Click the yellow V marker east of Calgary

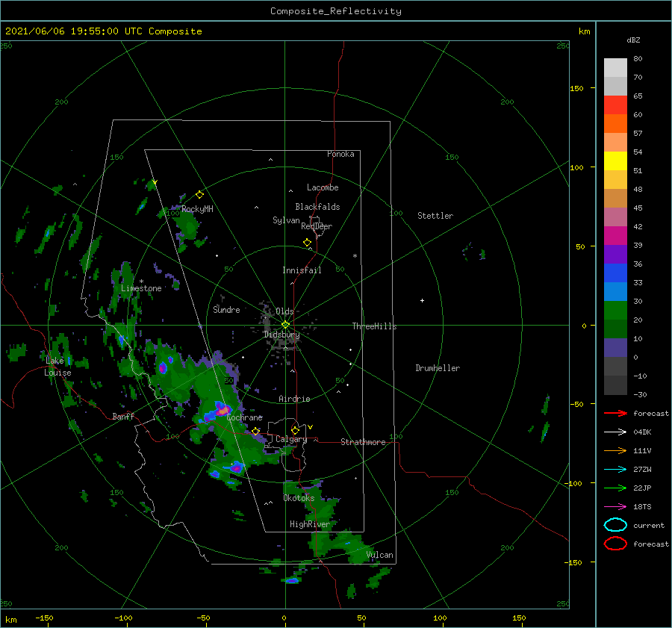click(311, 427)
